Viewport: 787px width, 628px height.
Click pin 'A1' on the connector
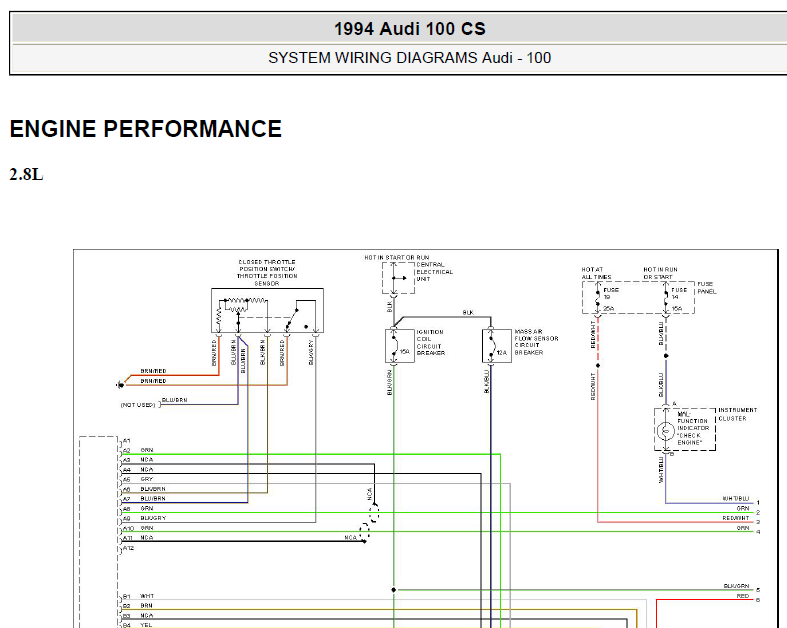click(126, 441)
